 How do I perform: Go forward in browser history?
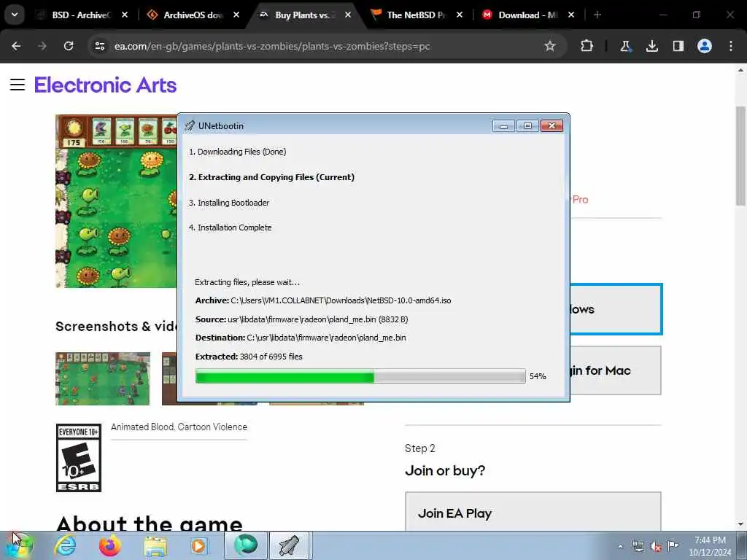coord(42,46)
